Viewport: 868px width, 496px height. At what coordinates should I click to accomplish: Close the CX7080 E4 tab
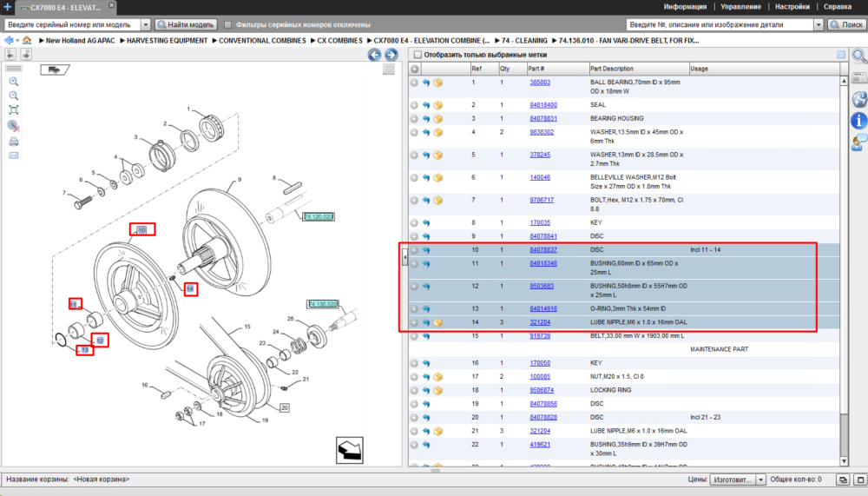[111, 5]
